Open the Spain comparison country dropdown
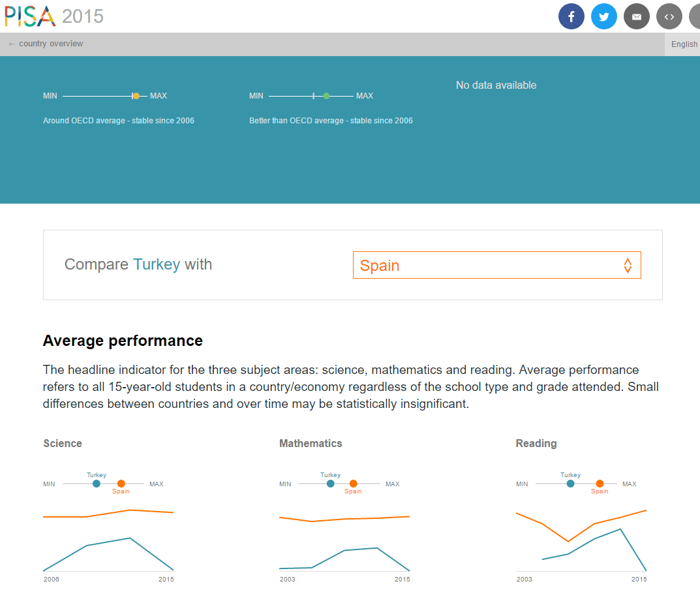 pyautogui.click(x=496, y=265)
